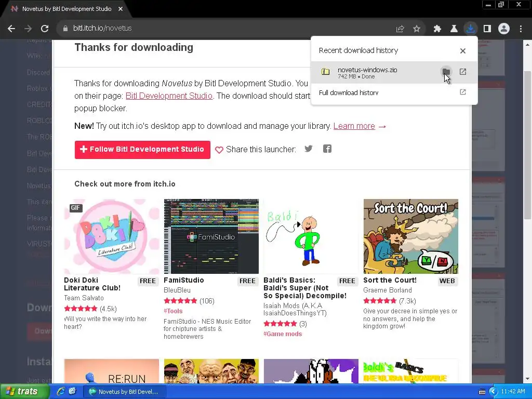Screen dimensions: 532x399
Task: Click Follow Bitl Development Studio button
Action: (x=142, y=150)
